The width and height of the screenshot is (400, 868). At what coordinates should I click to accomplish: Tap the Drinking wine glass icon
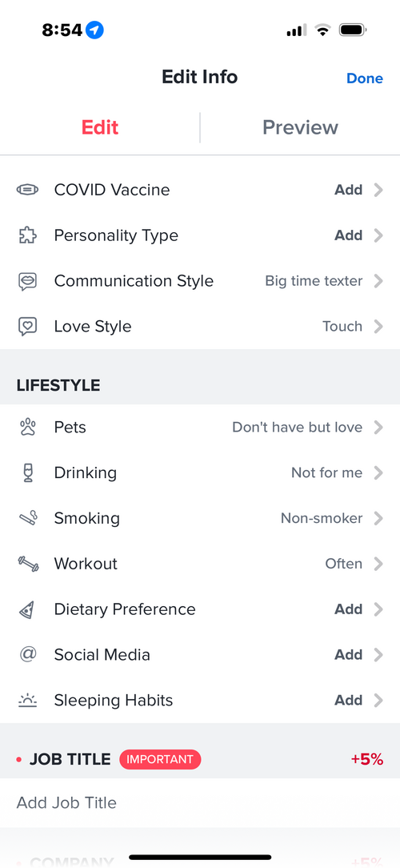(x=28, y=472)
